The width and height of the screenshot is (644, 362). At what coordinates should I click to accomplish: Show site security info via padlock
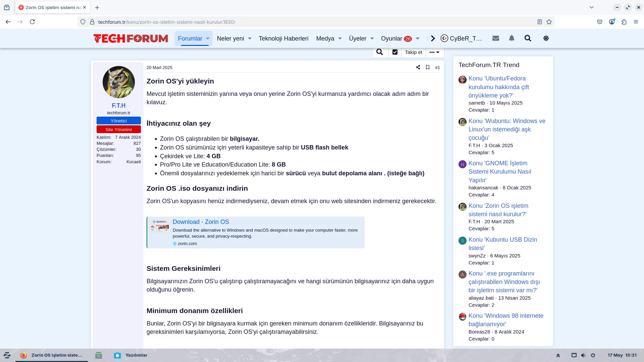[x=92, y=22]
